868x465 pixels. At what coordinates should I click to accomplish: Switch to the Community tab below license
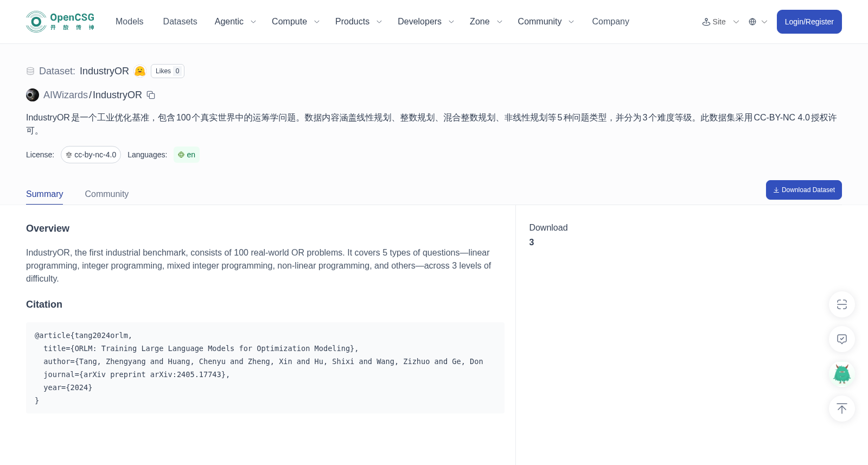107,194
